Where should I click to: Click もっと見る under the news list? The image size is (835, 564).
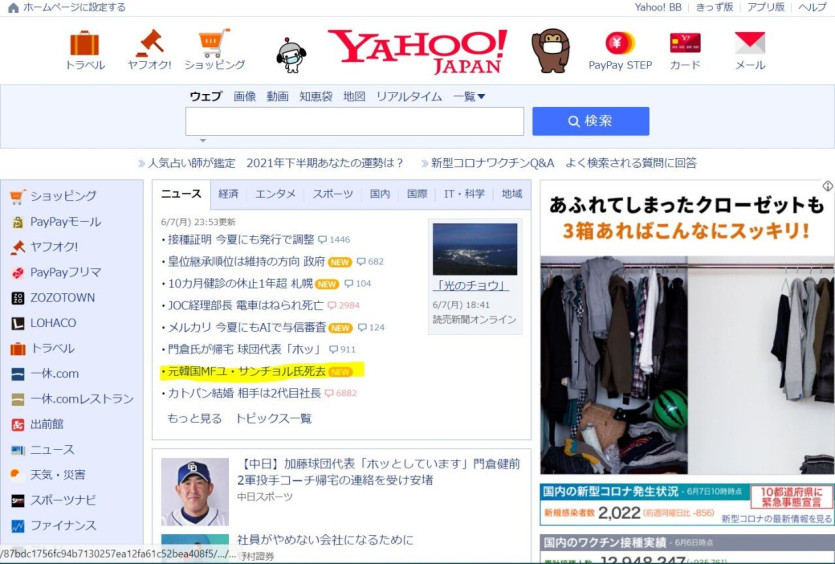pos(194,419)
